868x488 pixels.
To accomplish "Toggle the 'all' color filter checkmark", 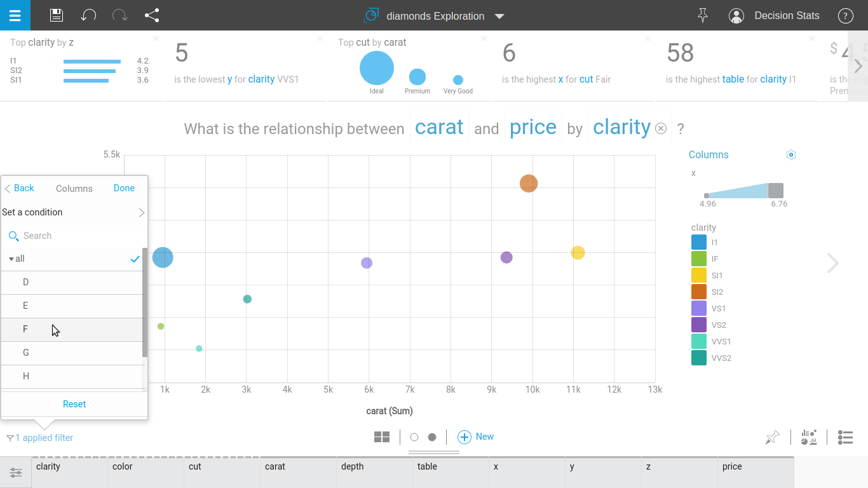I will (135, 259).
